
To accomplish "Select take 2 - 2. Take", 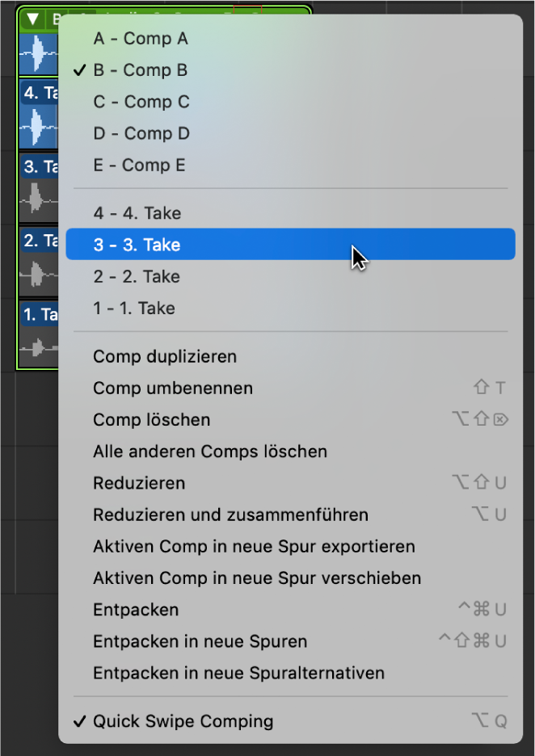I will [136, 275].
